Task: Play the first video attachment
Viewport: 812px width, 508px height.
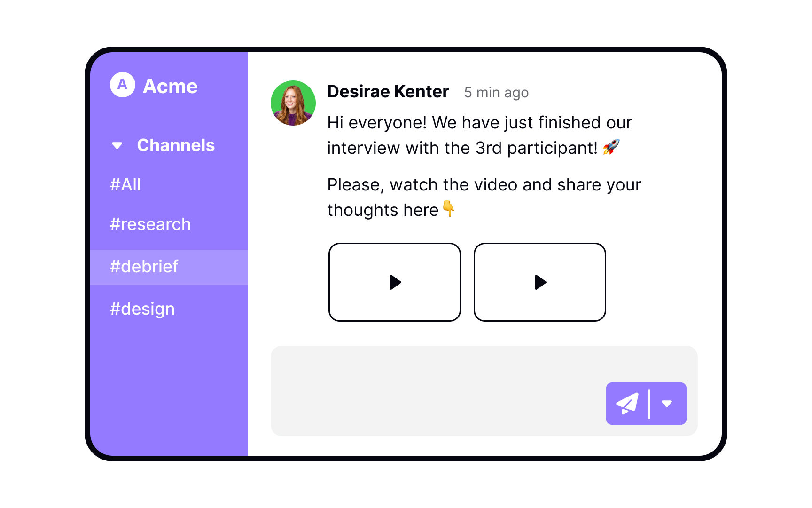Action: (395, 282)
